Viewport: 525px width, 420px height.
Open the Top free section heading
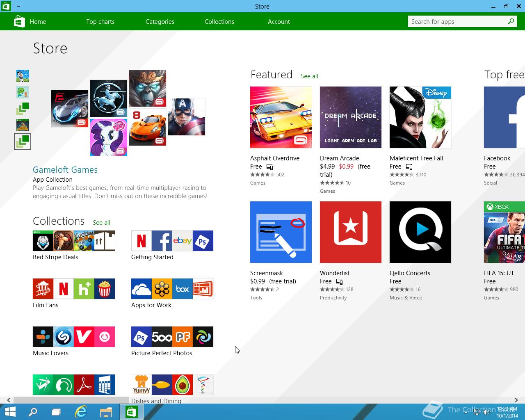pyautogui.click(x=504, y=75)
